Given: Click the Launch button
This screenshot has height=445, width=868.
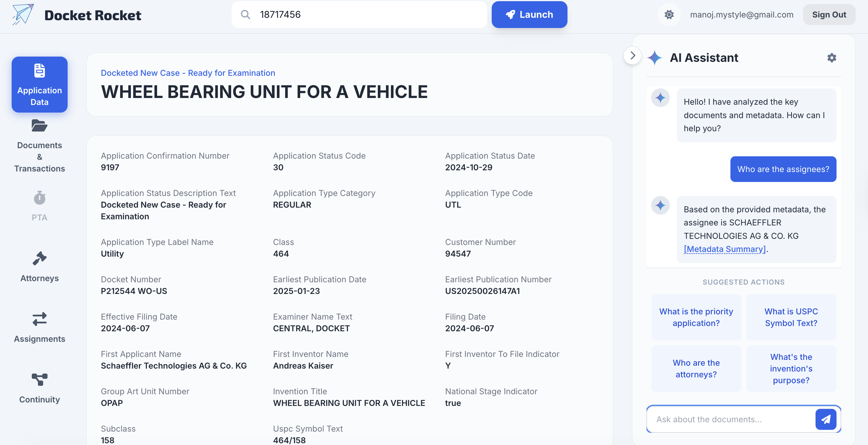Looking at the screenshot, I should [529, 15].
